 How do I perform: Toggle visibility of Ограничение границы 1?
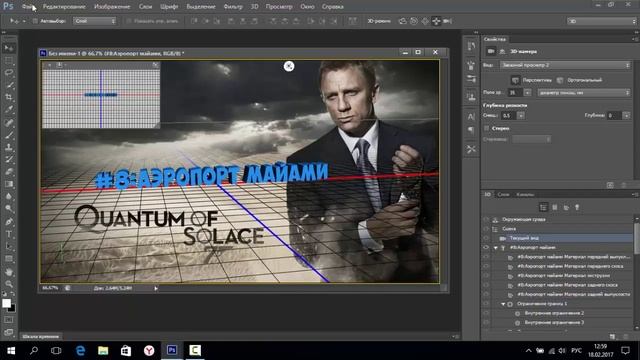point(486,304)
